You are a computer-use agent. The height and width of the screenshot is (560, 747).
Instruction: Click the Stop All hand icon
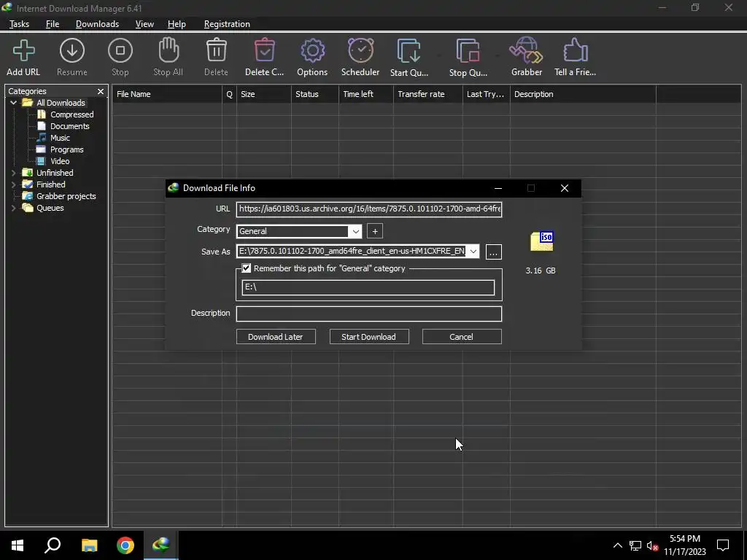[x=169, y=50]
